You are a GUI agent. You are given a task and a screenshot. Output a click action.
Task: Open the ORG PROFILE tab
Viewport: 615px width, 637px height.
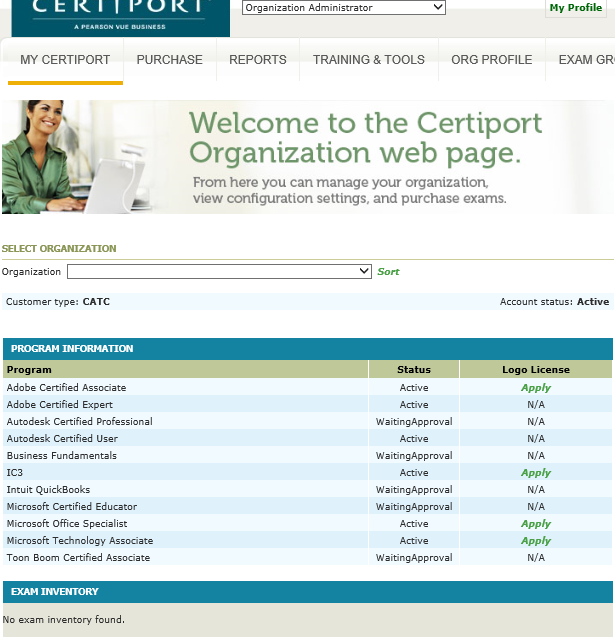click(x=492, y=60)
